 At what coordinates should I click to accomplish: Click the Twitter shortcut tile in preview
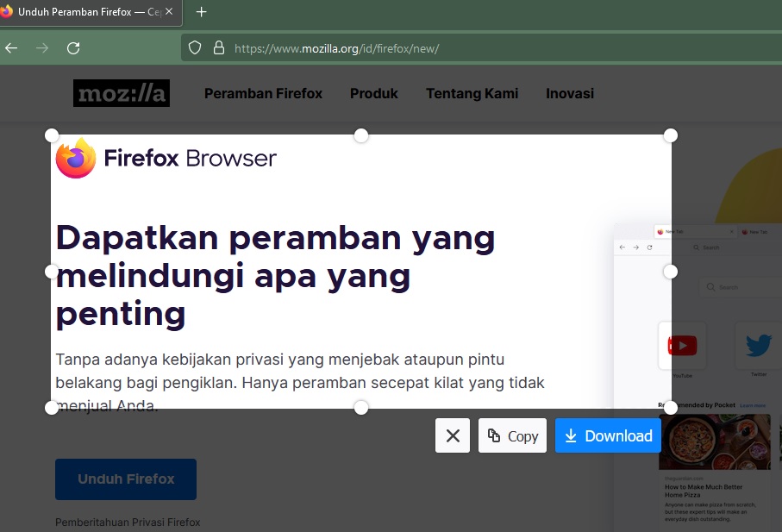(759, 346)
